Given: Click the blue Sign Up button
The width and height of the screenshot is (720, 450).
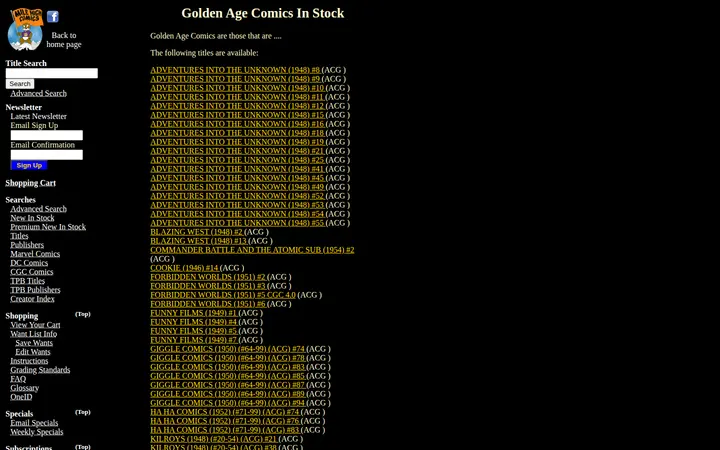Looking at the screenshot, I should [29, 165].
